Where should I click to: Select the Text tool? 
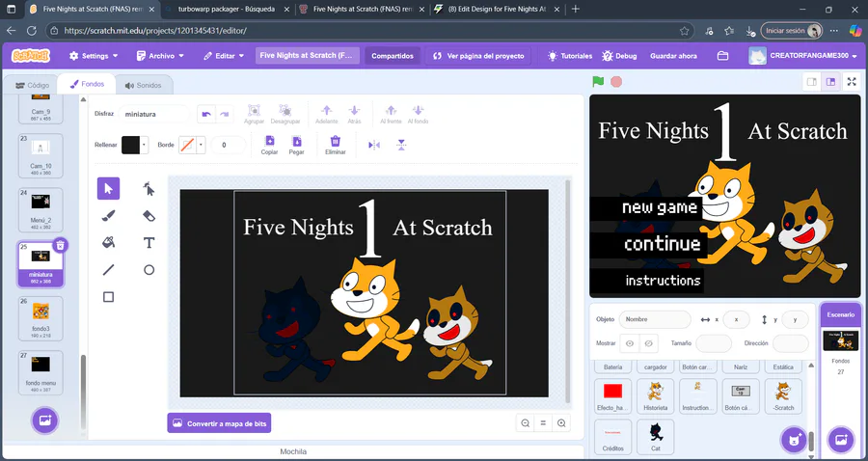pos(149,242)
